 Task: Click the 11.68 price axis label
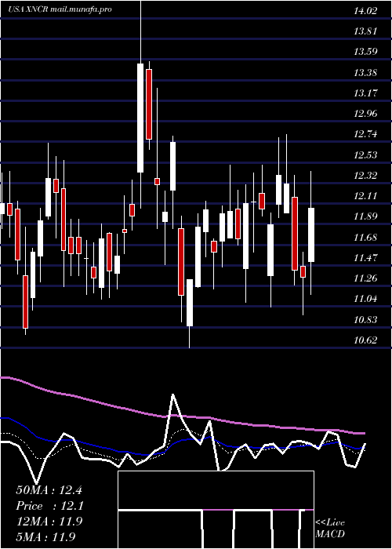[x=365, y=238]
